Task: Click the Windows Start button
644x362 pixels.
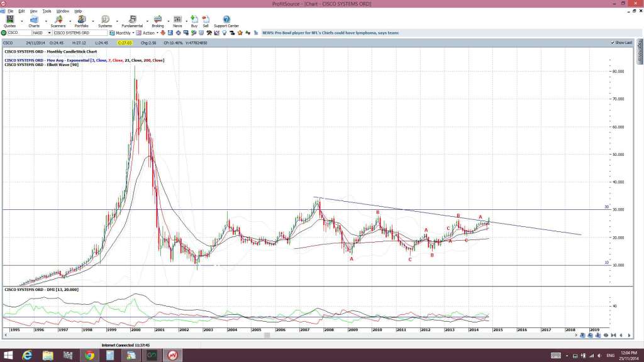Action: tap(8, 356)
